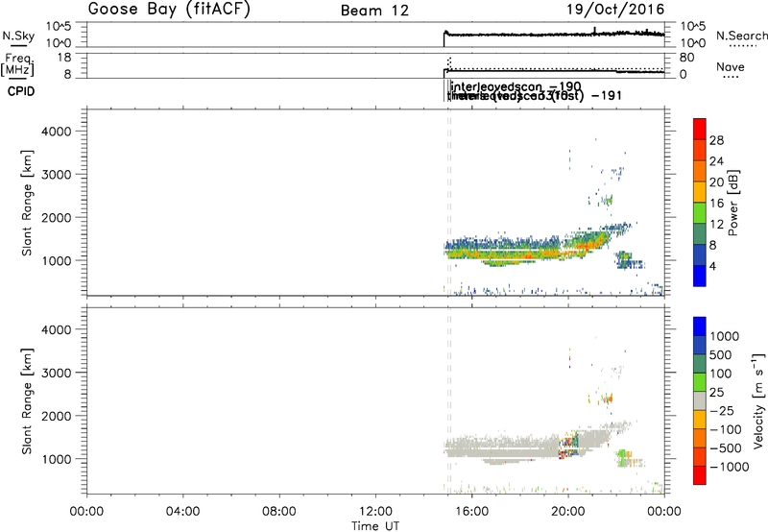768x532 pixels.
Task: Click the "500" velocity color bar label
Action: tap(721, 355)
